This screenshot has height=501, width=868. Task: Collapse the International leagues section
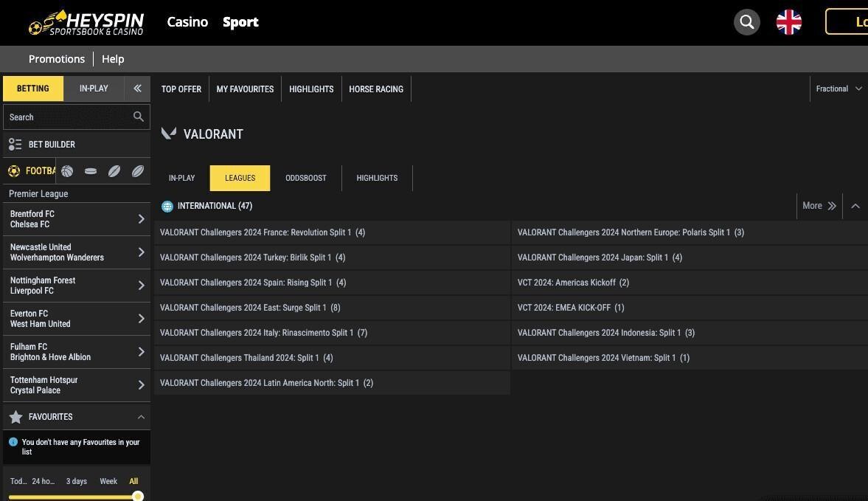855,206
